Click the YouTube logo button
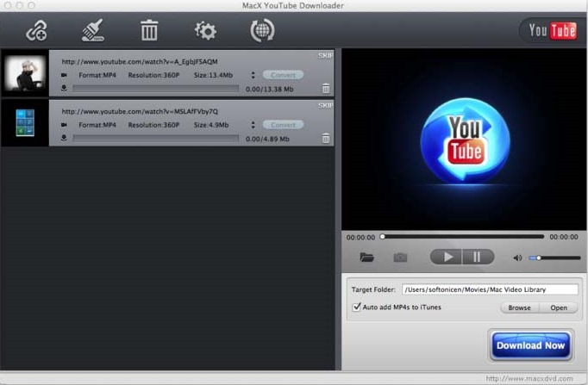Screen dimensions: 588x385 (553, 30)
